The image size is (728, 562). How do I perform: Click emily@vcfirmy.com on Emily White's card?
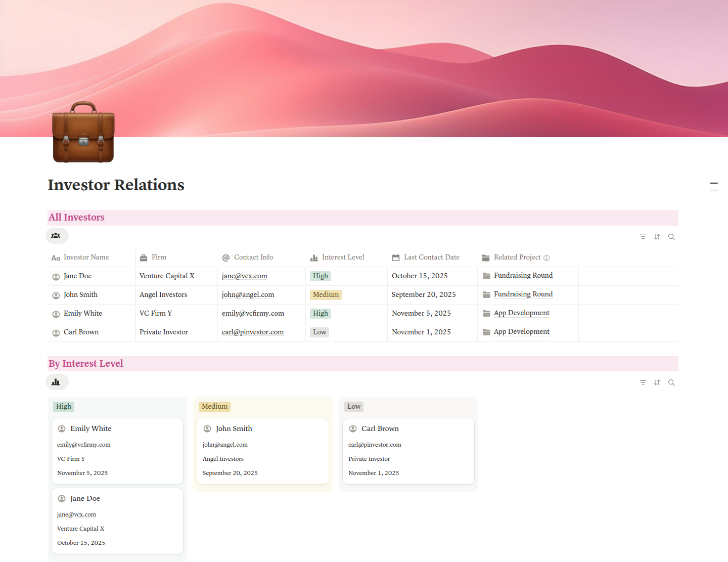tap(84, 445)
